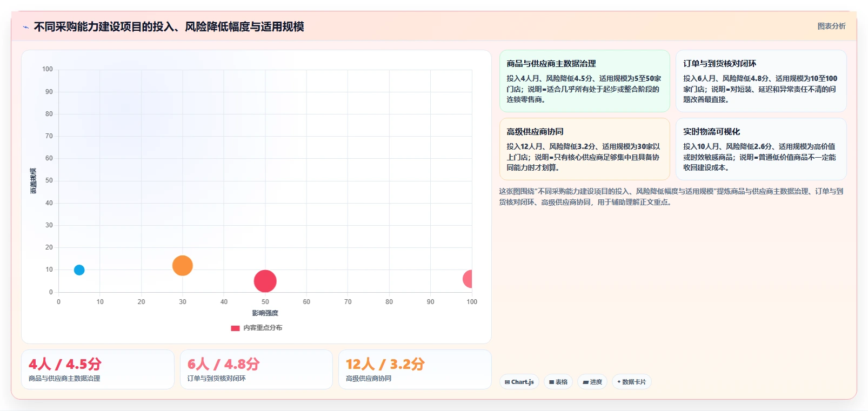Click the description text beginning 投入12人月
The image size is (868, 411).
tap(583, 157)
